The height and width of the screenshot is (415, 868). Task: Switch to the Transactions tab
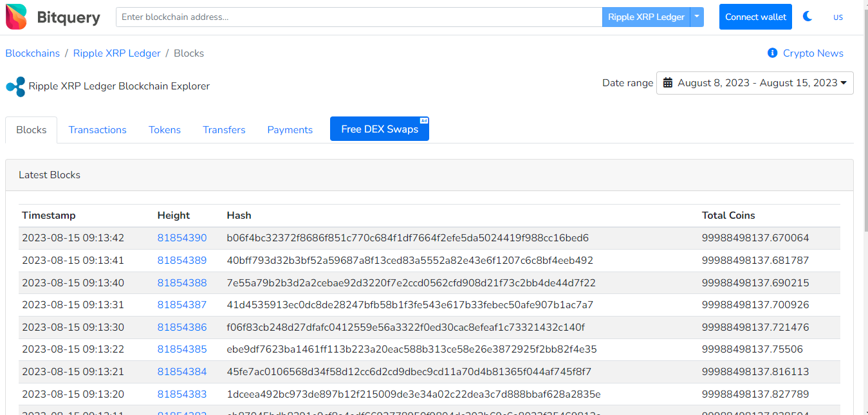coord(98,130)
